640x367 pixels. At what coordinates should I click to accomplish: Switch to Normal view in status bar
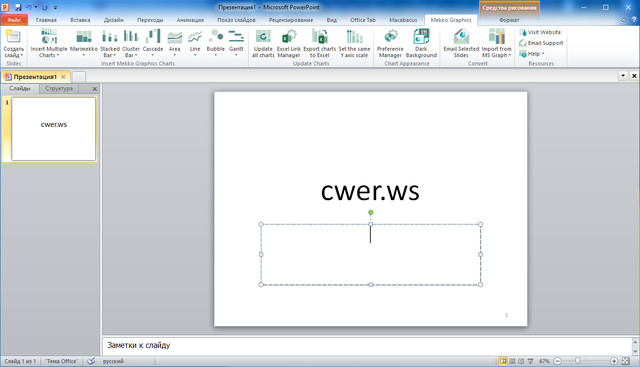503,361
